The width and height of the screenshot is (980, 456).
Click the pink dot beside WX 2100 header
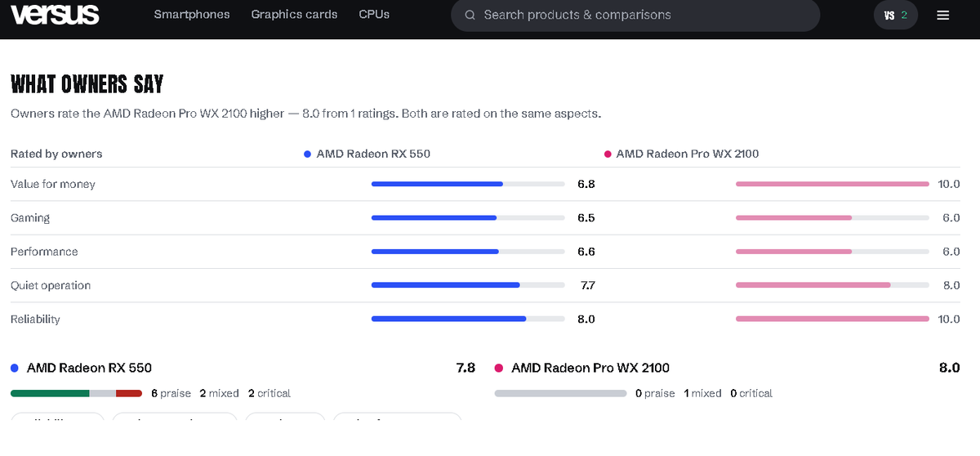coord(607,154)
